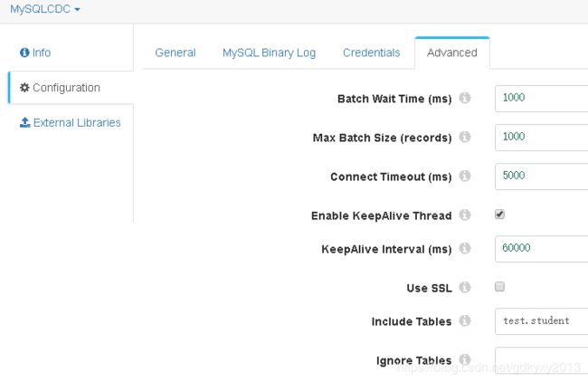Open the MySQLCDC dropdown menu
This screenshot has height=382, width=588.
click(x=45, y=9)
